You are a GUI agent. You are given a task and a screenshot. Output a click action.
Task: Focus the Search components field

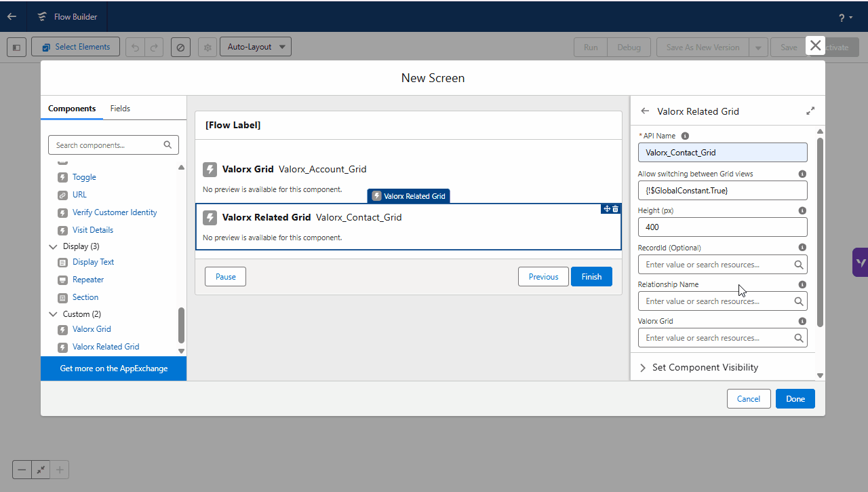click(113, 145)
